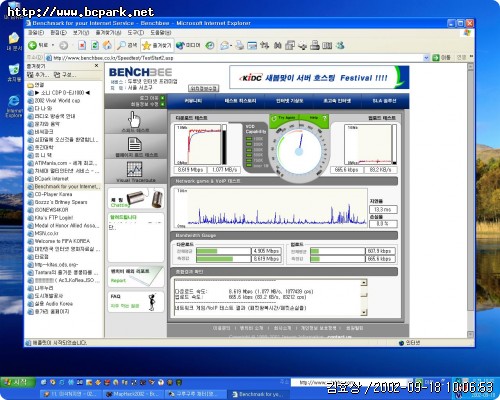The width and height of the screenshot is (500, 400).
Task: Expand the 연결 folder in Favorites
Action: (35, 85)
